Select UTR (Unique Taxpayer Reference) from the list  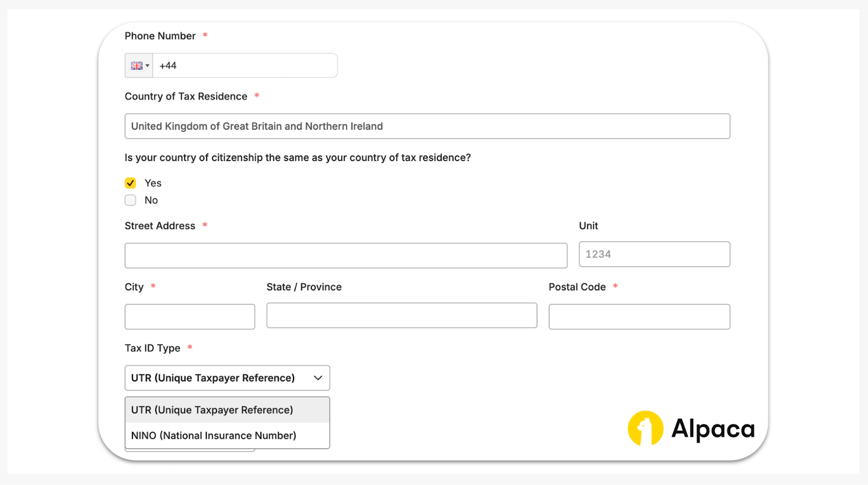pyautogui.click(x=212, y=410)
